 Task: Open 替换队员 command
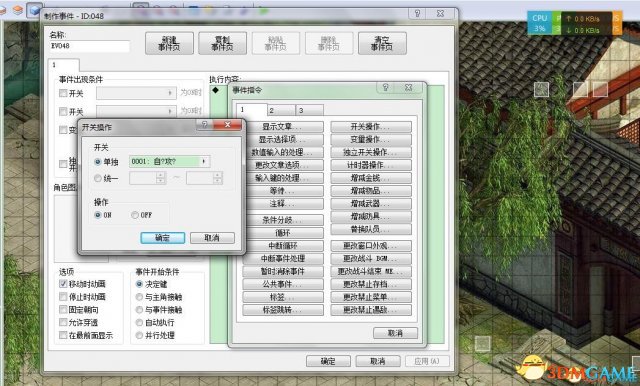[x=371, y=229]
